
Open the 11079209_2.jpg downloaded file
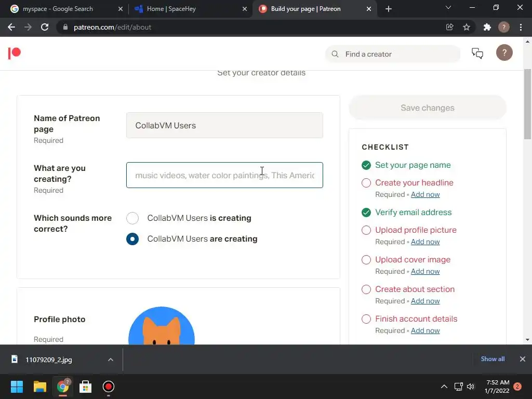48,360
